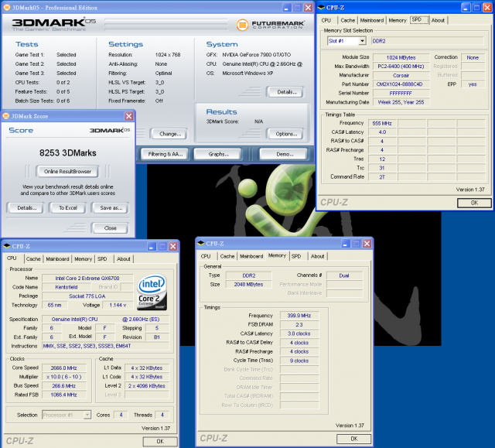Click OK in the CPU-Z SPD window

[474, 203]
